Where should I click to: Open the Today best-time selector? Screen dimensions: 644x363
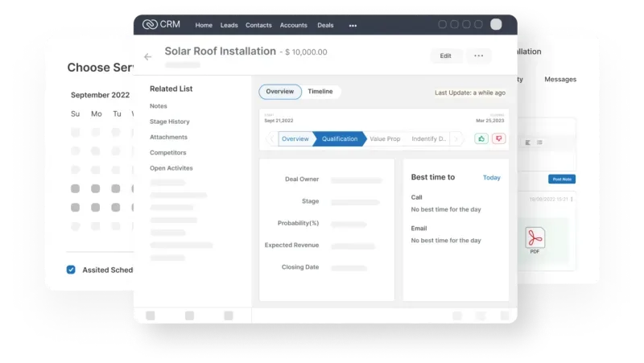[x=491, y=177]
